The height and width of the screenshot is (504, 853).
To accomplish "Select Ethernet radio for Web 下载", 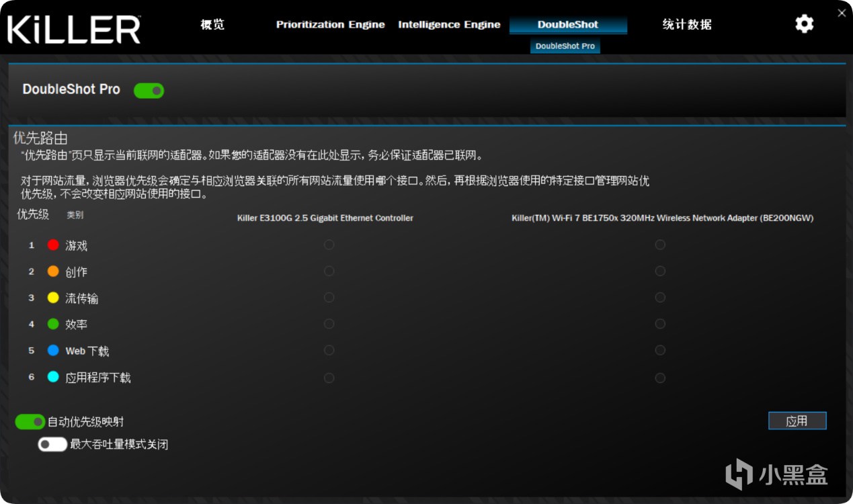I will click(329, 350).
